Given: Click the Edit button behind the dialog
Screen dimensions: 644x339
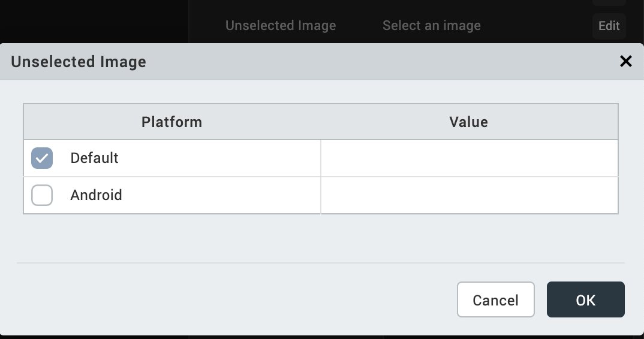Looking at the screenshot, I should [x=609, y=26].
